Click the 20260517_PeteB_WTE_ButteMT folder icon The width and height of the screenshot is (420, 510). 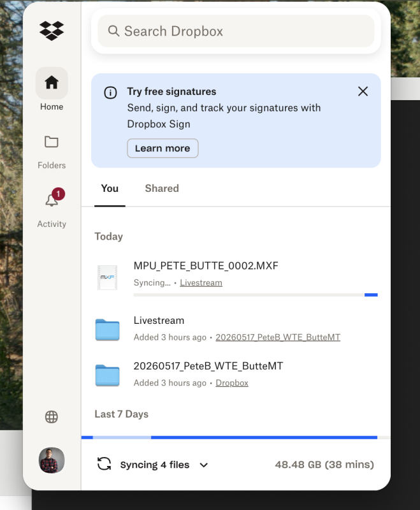coord(107,375)
